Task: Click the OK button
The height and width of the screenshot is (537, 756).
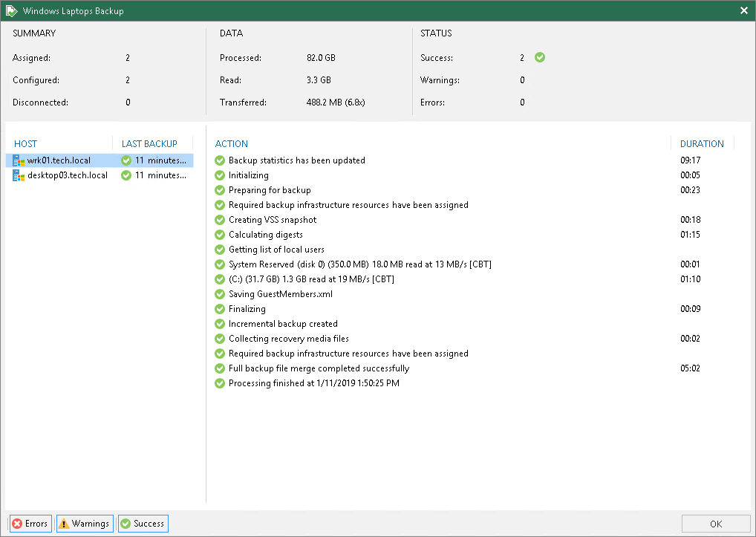Action: 716,524
